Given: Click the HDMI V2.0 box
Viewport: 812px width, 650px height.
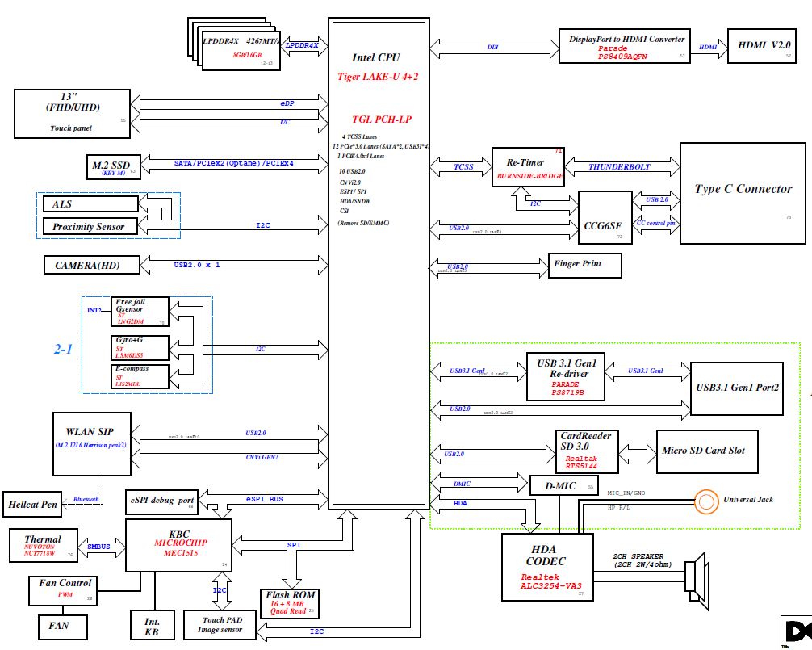Looking at the screenshot, I should (765, 47).
